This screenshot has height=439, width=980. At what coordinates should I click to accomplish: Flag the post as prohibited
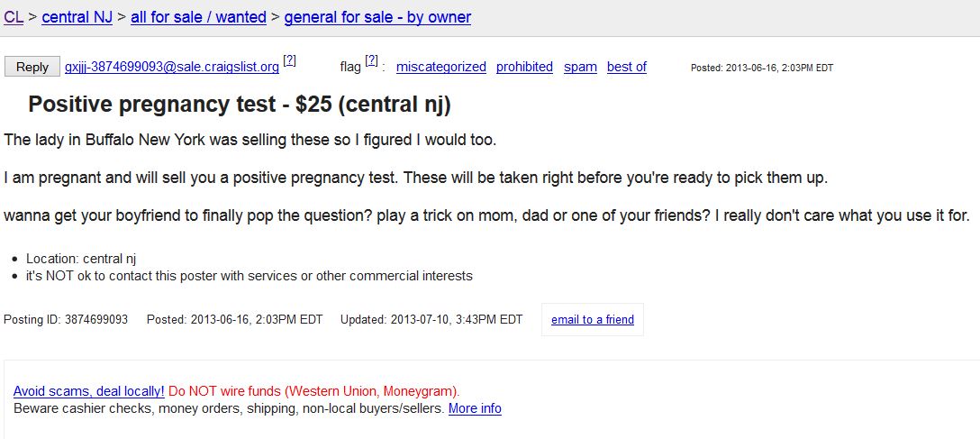coord(524,67)
